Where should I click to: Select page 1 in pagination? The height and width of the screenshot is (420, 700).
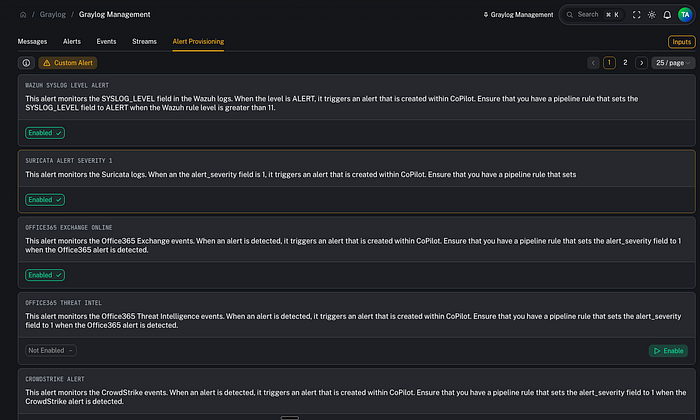click(609, 63)
